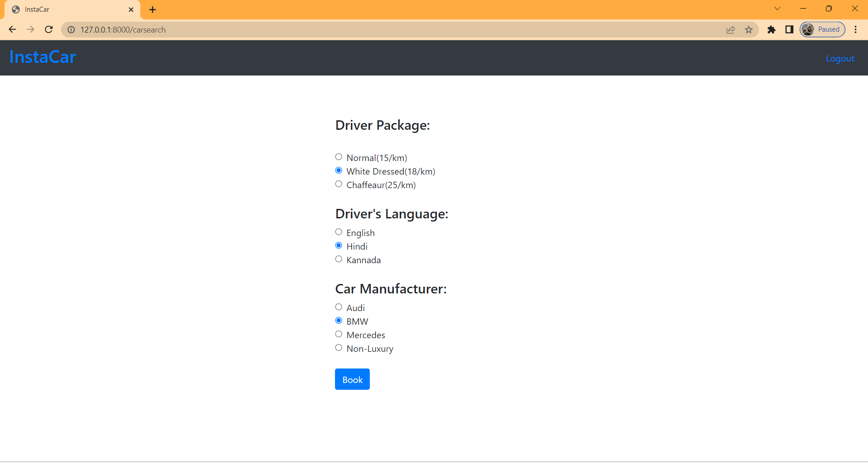Bookmark this page using the star icon
This screenshot has width=868, height=463.
[x=749, y=30]
